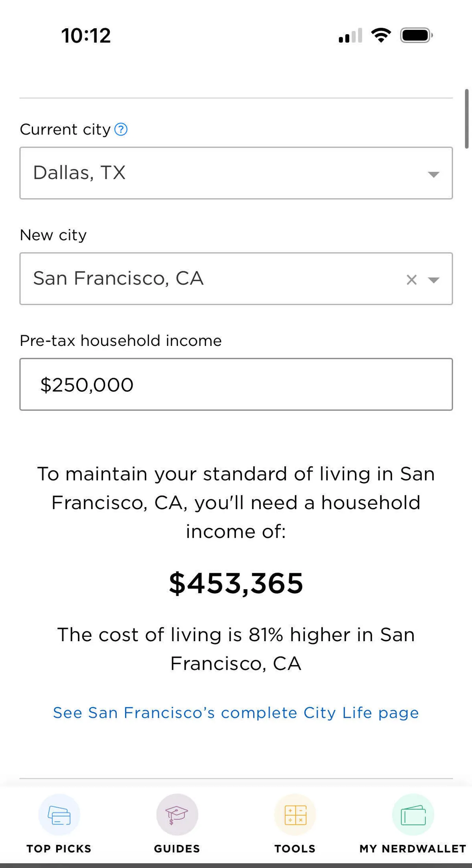Open the Top Picks credit card icon
472x868 pixels.
pyautogui.click(x=59, y=815)
